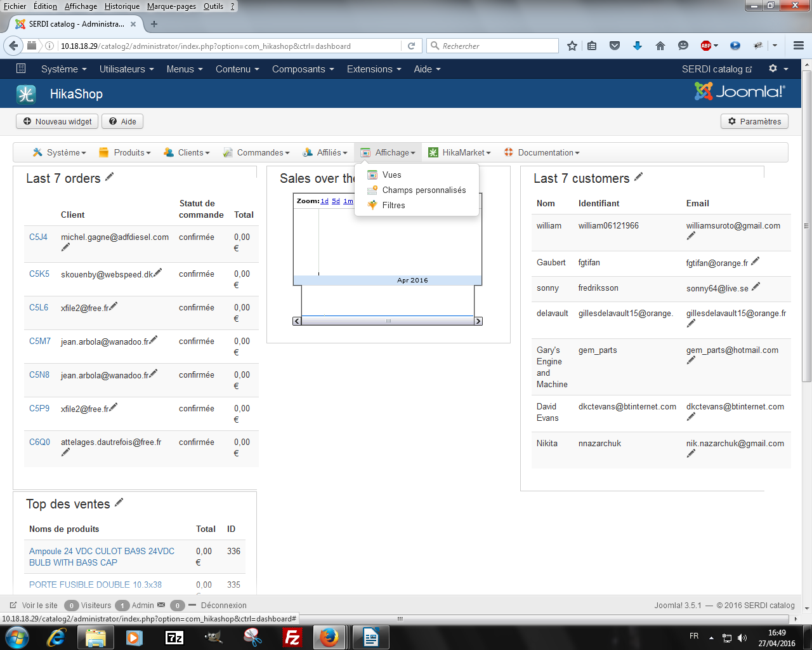The image size is (812, 650).
Task: Open Internet Explorer from the taskbar
Action: pyautogui.click(x=56, y=637)
